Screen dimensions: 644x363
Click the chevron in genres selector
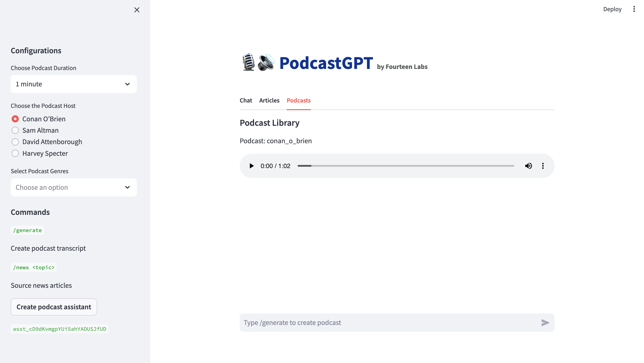click(x=127, y=187)
